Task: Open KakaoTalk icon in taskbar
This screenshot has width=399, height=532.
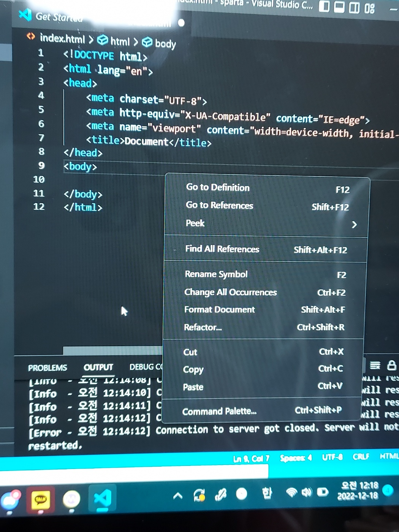Action: [x=40, y=500]
